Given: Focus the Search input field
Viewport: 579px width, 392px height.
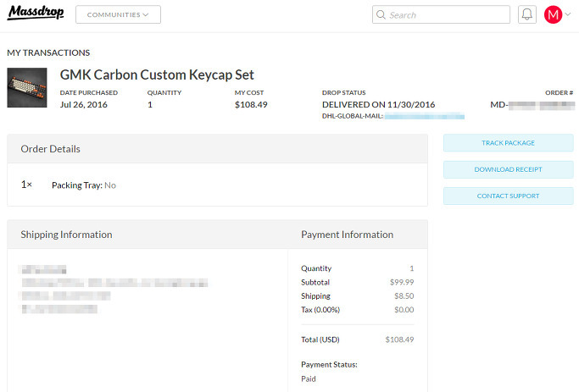Looking at the screenshot, I should [x=441, y=14].
